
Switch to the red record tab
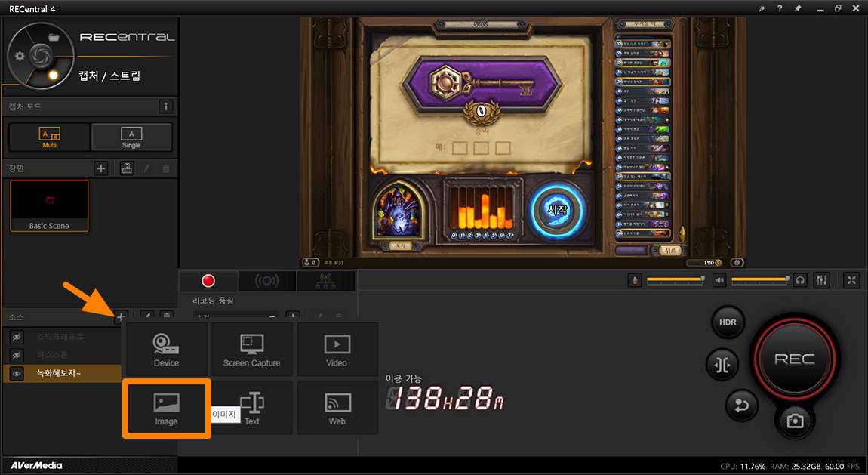(208, 281)
